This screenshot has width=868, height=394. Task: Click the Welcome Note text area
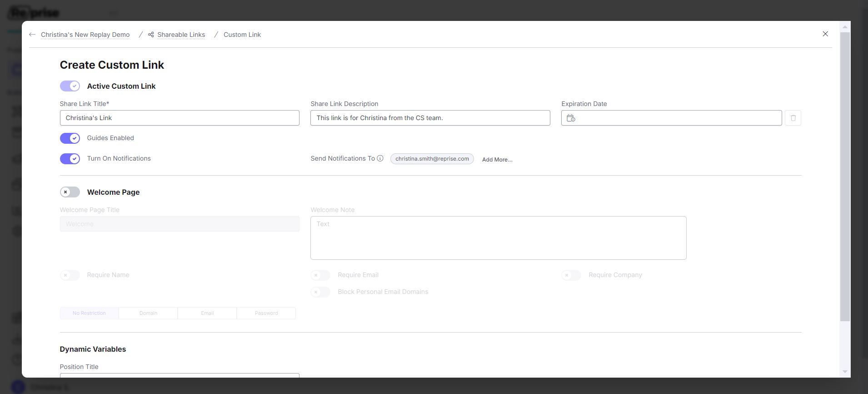[498, 238]
